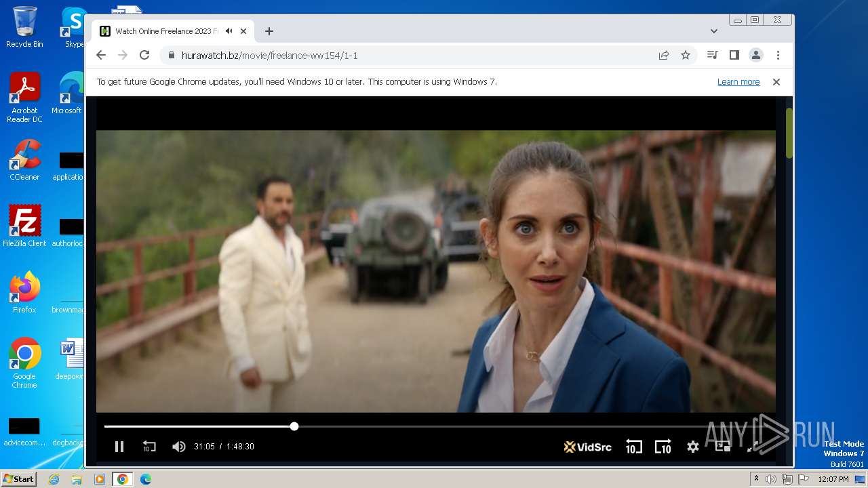Toggle Chrome side panel
This screenshot has height=488, width=868.
tap(734, 56)
